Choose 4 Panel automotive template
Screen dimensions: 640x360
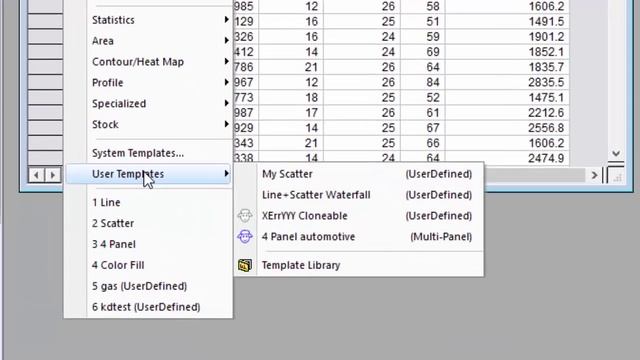[359, 237]
